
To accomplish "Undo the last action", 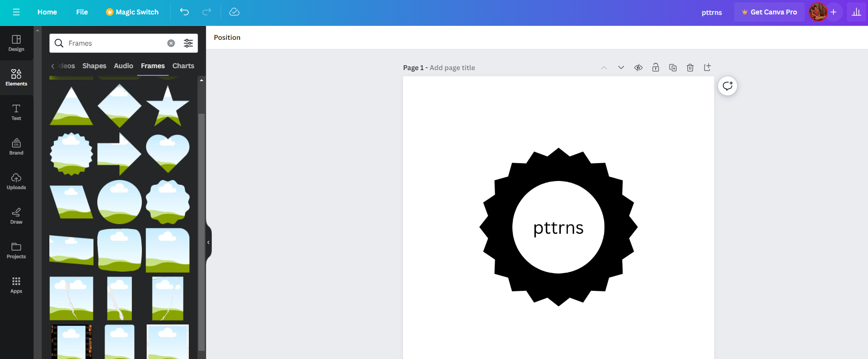I will click(x=185, y=12).
